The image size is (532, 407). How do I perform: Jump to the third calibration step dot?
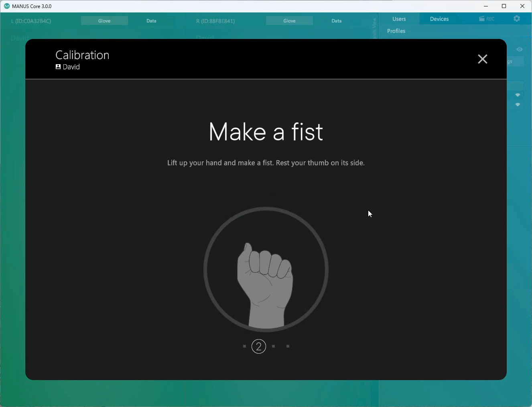point(274,346)
